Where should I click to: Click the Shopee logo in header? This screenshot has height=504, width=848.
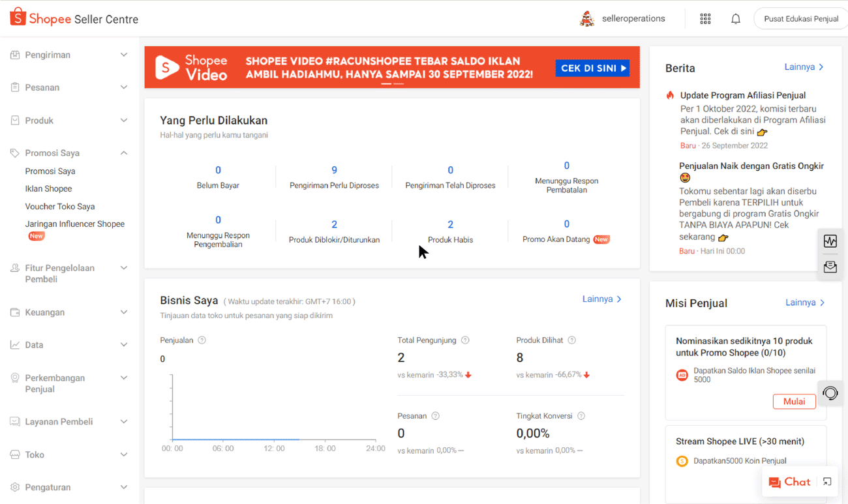[x=40, y=18]
